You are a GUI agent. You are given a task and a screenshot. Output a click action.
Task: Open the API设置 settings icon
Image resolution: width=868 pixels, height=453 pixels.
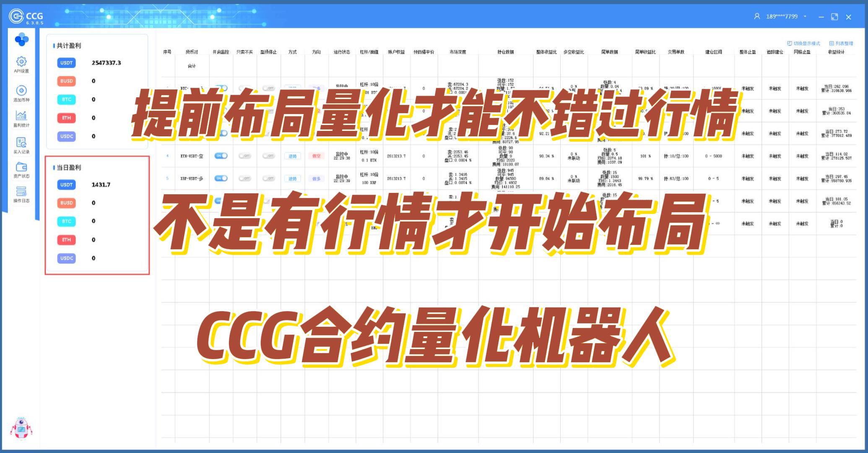coord(21,62)
